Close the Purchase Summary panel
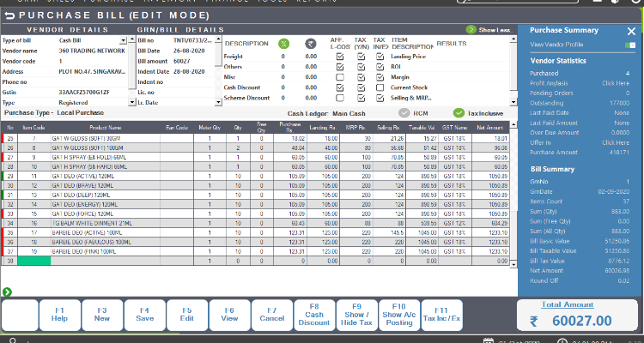Screen dimensions: 644x343 631,31
